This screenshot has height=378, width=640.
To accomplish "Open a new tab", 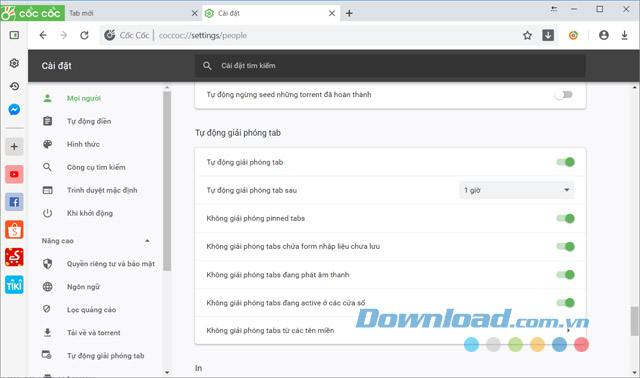I will 349,13.
